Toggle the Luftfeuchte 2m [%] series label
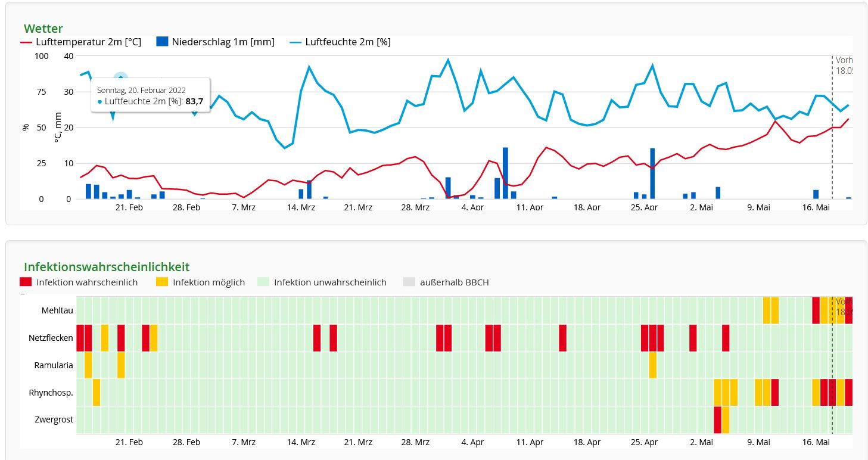 tap(348, 42)
